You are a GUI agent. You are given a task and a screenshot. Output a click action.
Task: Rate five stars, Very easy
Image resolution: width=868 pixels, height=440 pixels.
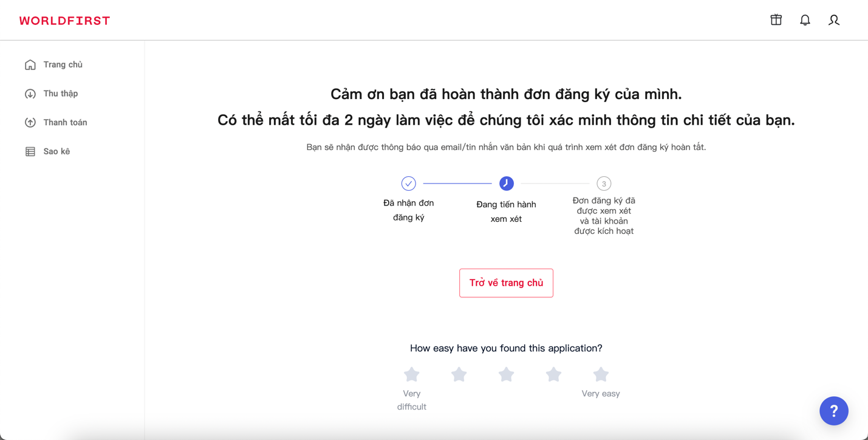click(x=601, y=374)
